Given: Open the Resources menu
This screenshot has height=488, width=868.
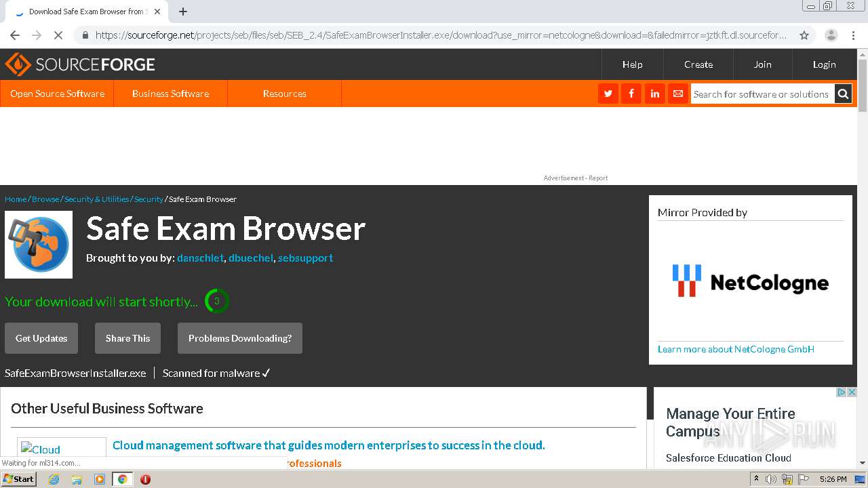Looking at the screenshot, I should (285, 94).
